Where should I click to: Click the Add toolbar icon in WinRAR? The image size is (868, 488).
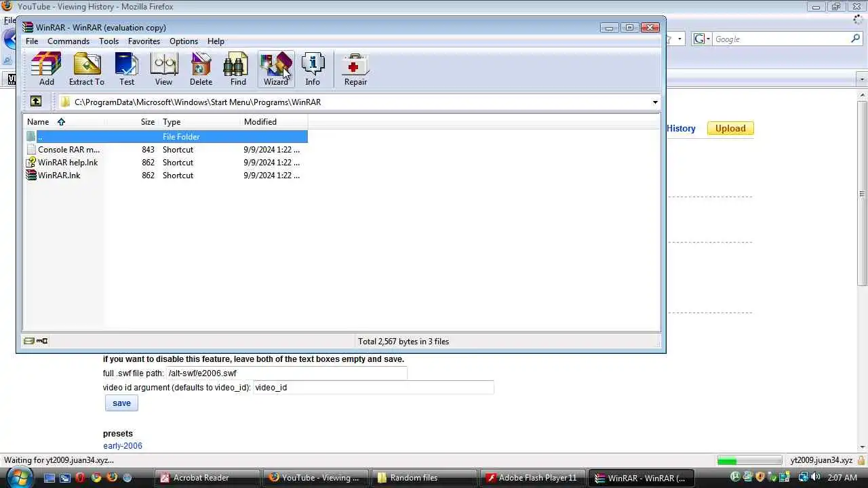tap(46, 69)
